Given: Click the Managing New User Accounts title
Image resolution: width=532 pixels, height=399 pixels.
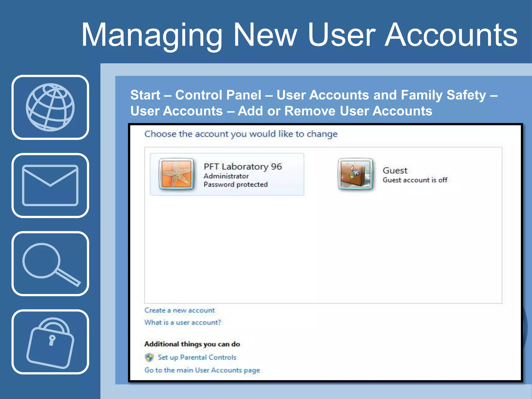Looking at the screenshot, I should [x=299, y=35].
